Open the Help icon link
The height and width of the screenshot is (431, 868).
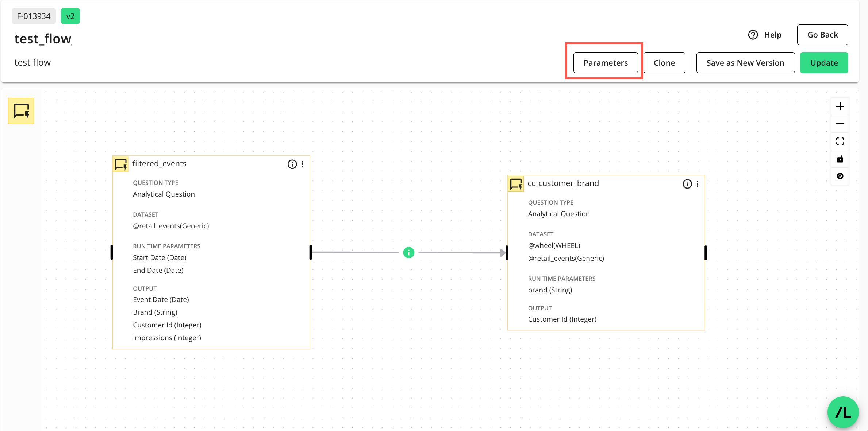pyautogui.click(x=753, y=35)
